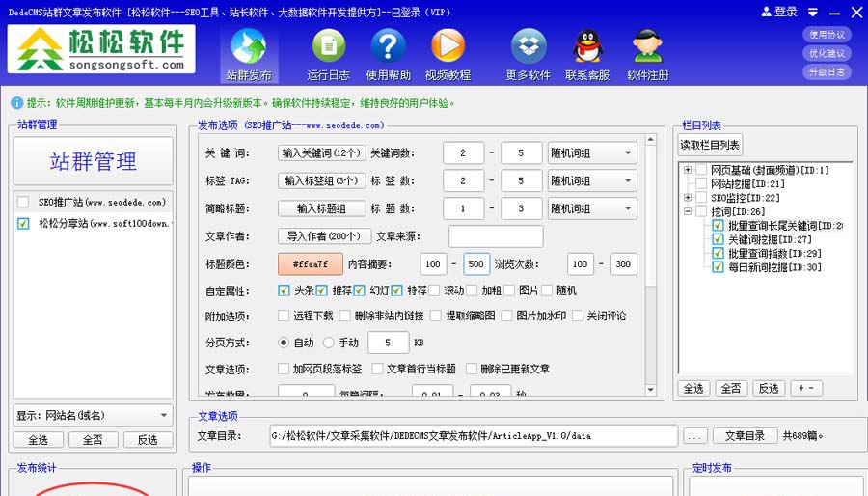The width and height of the screenshot is (868, 496).
Task: Click scroll up arrow of 发布选项 panel
Action: [x=651, y=140]
